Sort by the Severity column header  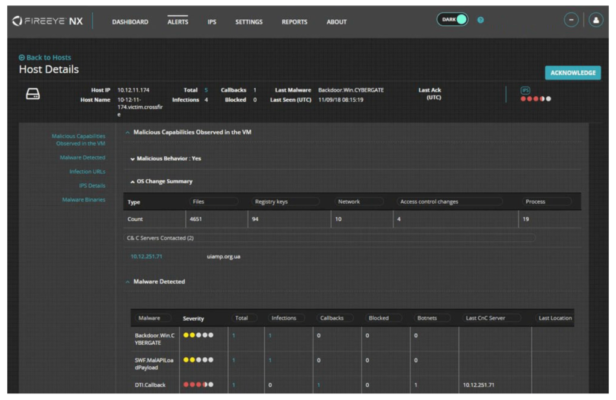tap(193, 319)
